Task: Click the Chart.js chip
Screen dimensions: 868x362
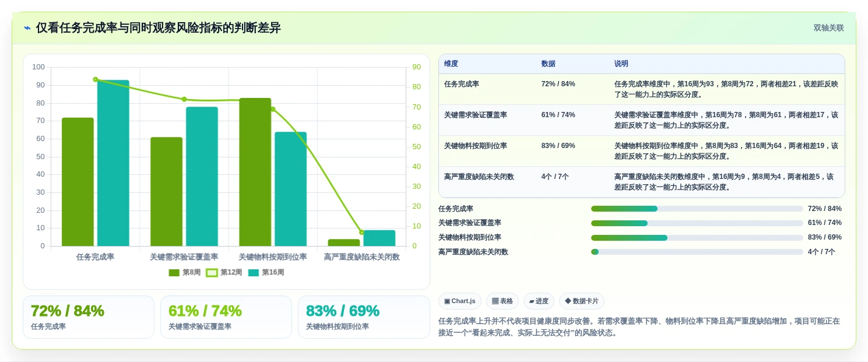Action: (460, 301)
